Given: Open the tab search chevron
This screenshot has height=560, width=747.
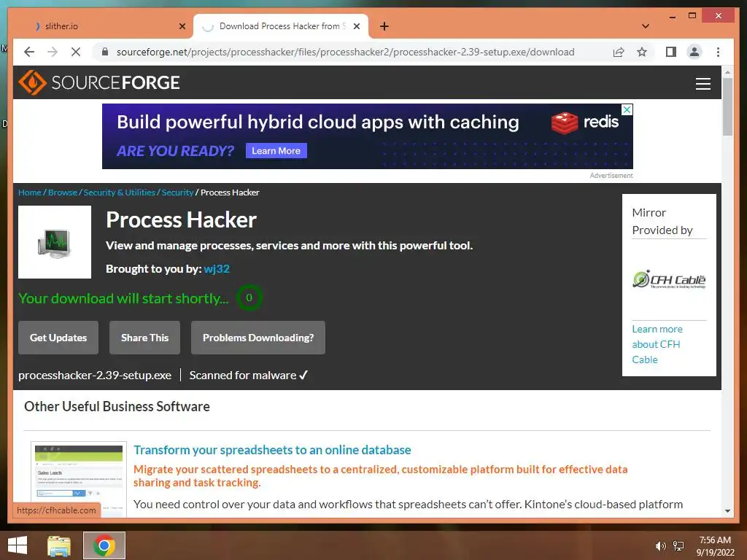Looking at the screenshot, I should pyautogui.click(x=645, y=26).
